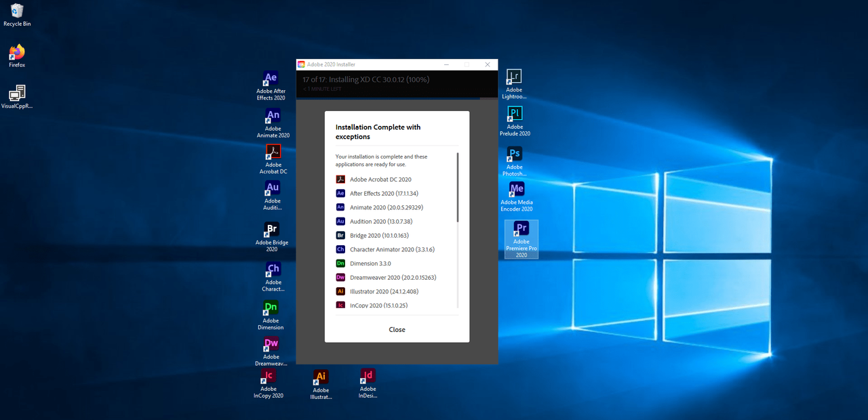
Task: Click InCopy icon in installed list
Action: [x=340, y=305]
